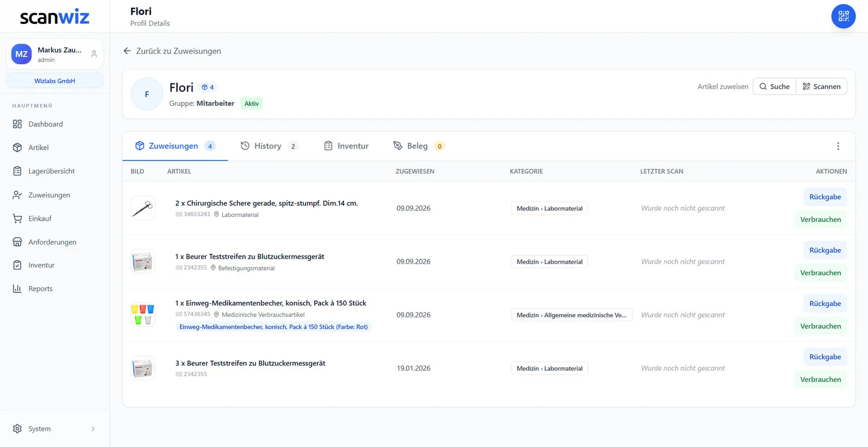Click Verbrauchen for Chirurgische Schere

820,220
